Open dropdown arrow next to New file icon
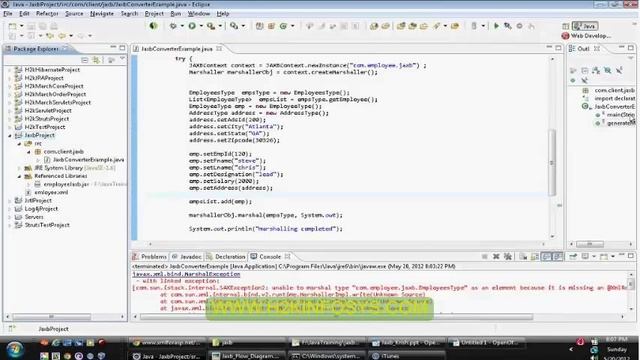Image resolution: width=640 pixels, height=360 pixels. point(22,26)
